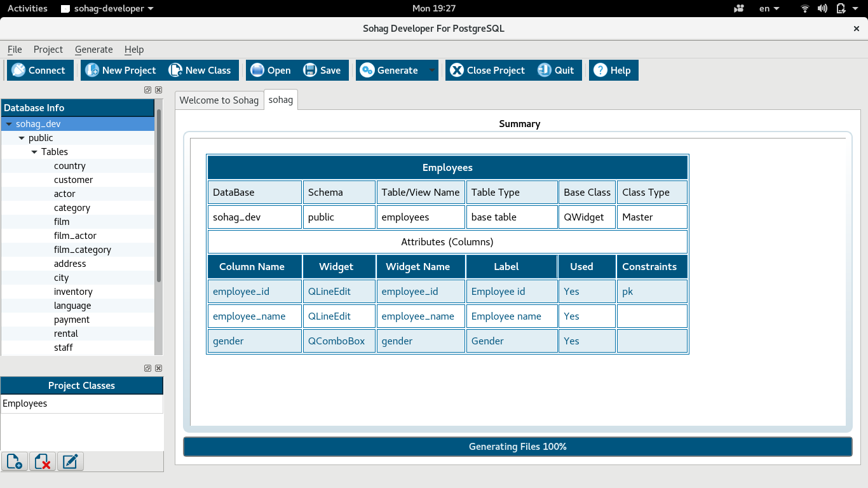This screenshot has width=868, height=488.
Task: Float the Project Classes panel
Action: click(147, 368)
